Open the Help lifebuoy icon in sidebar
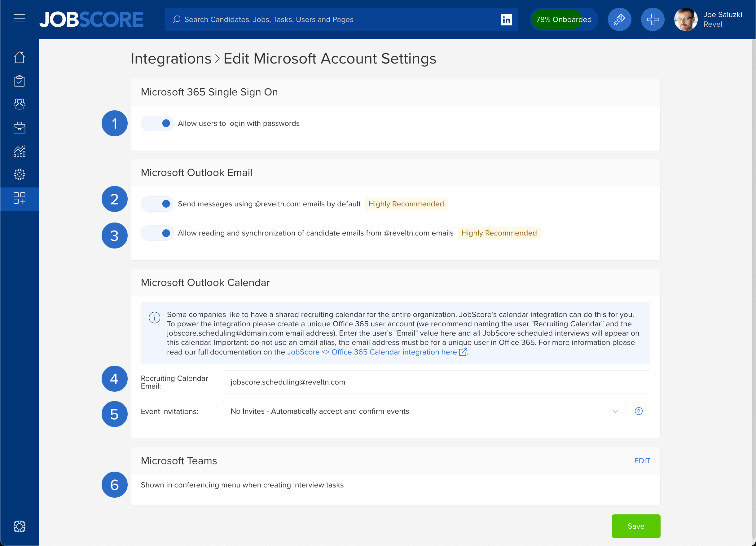Image resolution: width=756 pixels, height=546 pixels. 19,526
